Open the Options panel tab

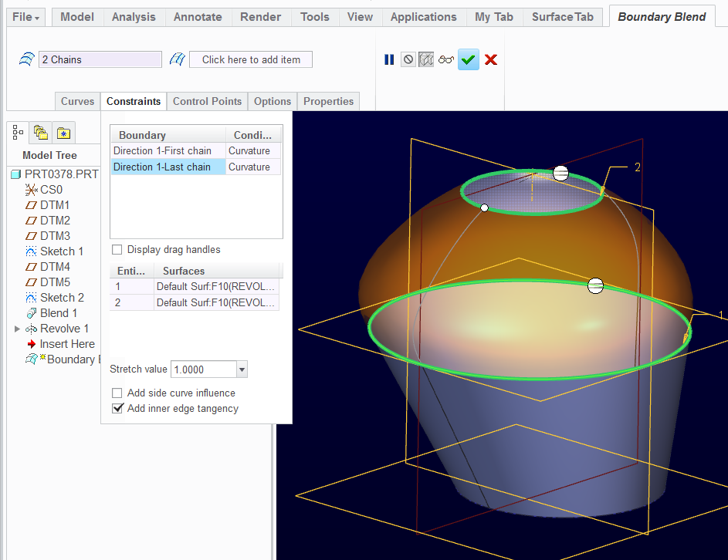pyautogui.click(x=273, y=101)
